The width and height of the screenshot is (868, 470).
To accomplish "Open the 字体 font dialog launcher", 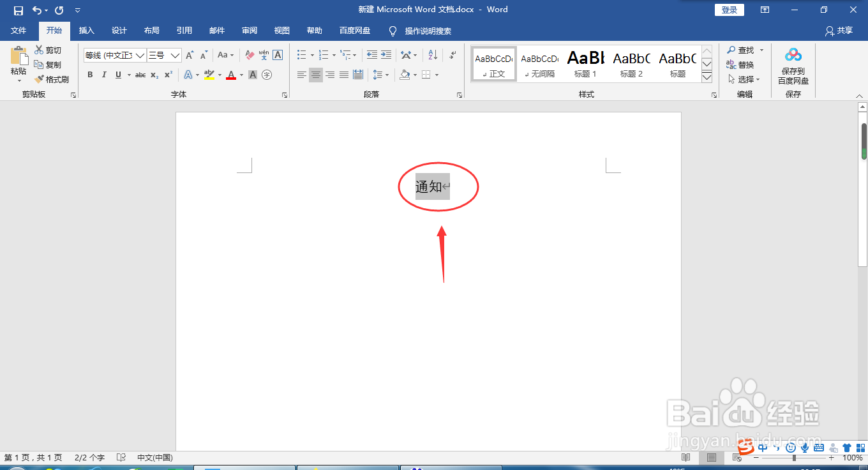I will (285, 95).
